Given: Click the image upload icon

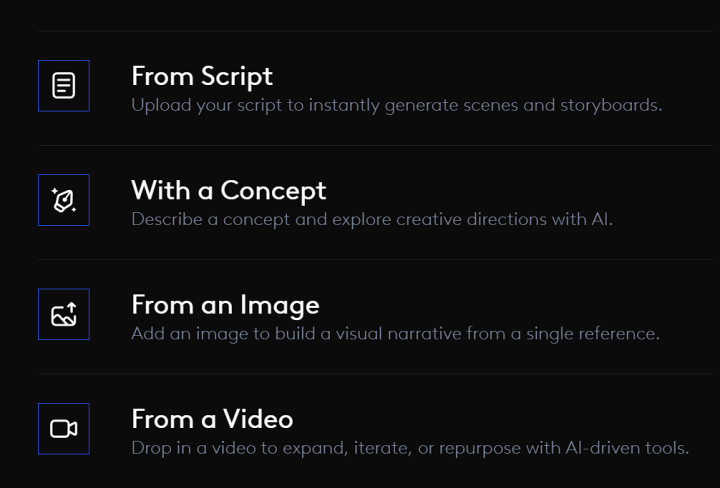Looking at the screenshot, I should point(64,315).
